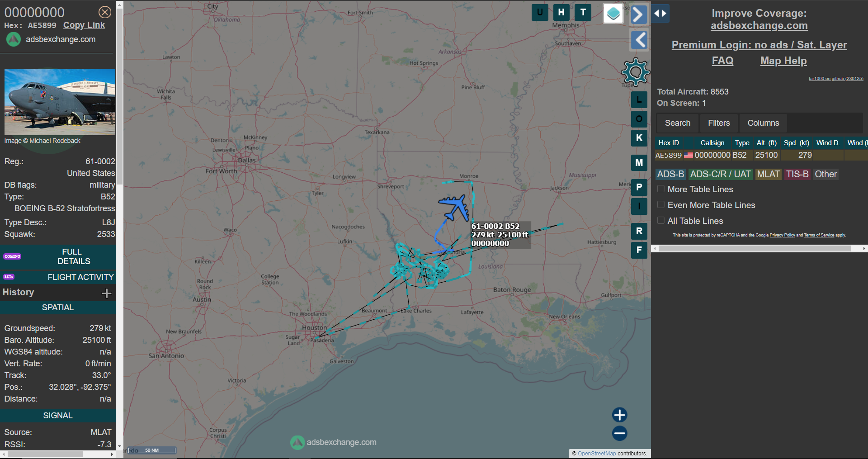
Task: Sort table by Callsign column
Action: pos(712,143)
